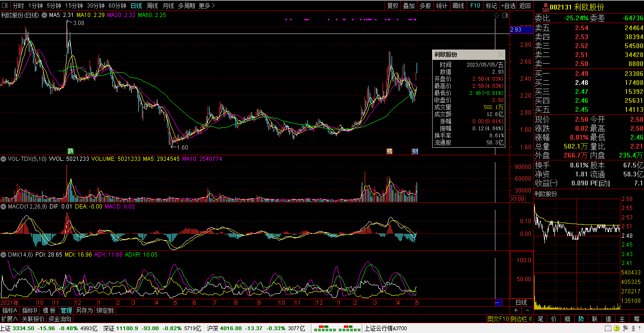Viewport: 644px width, 333px height.
Task: Click the blue 财 badge on chart
Action: 415,151
